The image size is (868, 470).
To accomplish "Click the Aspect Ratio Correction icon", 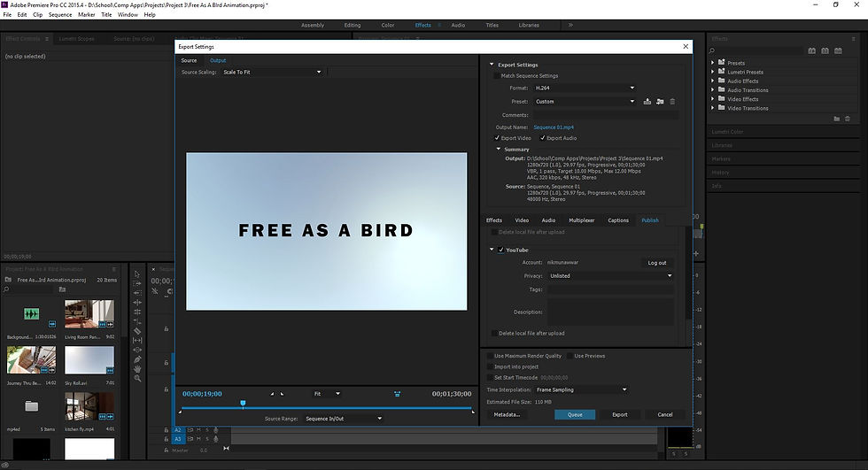I will pos(397,394).
